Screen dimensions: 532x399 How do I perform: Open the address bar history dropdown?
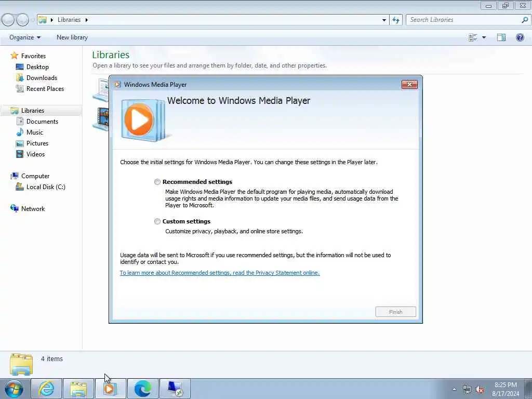(384, 20)
